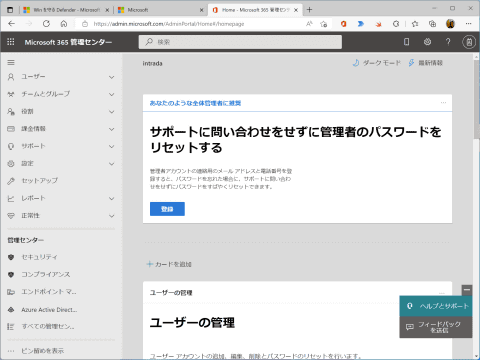The height and width of the screenshot is (360, 480).
Task: Click the browser home icon
Action: 64,24
